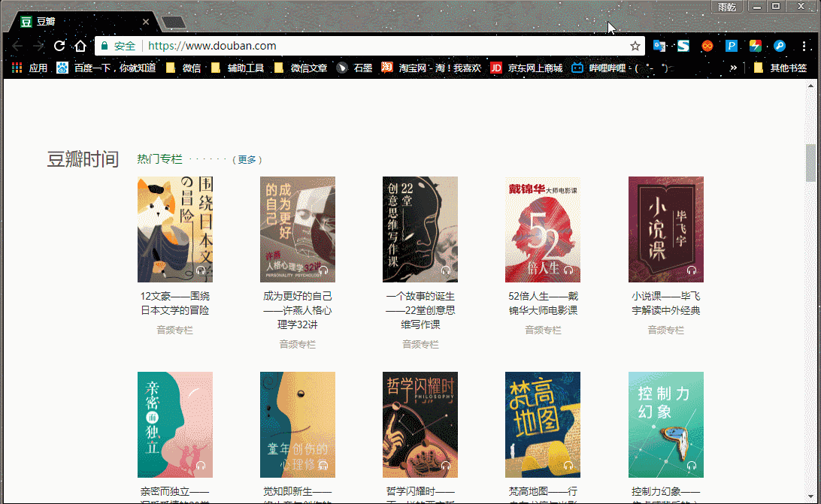Open the 童年创伤的心理修复 cover thumbnail
The image size is (821, 504).
298,424
